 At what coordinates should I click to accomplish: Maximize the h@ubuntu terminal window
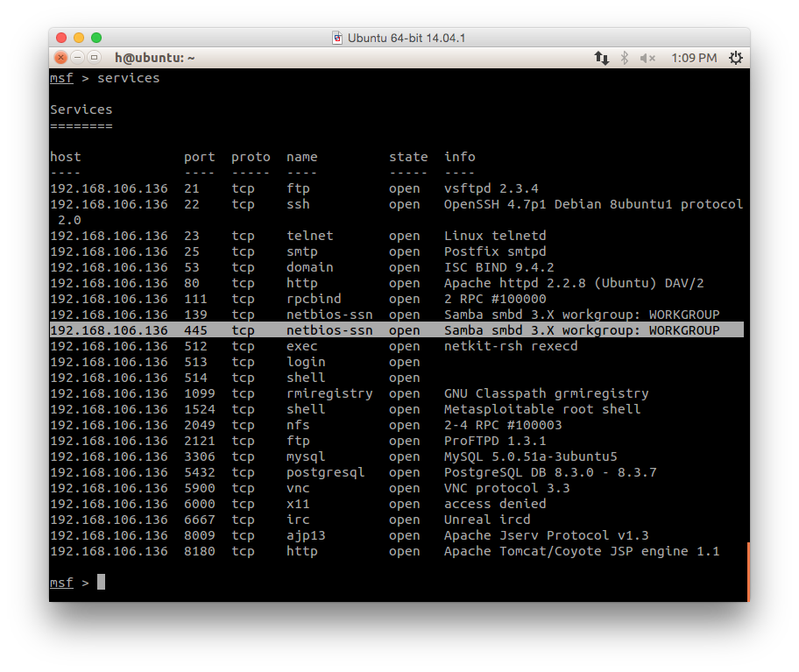95,58
